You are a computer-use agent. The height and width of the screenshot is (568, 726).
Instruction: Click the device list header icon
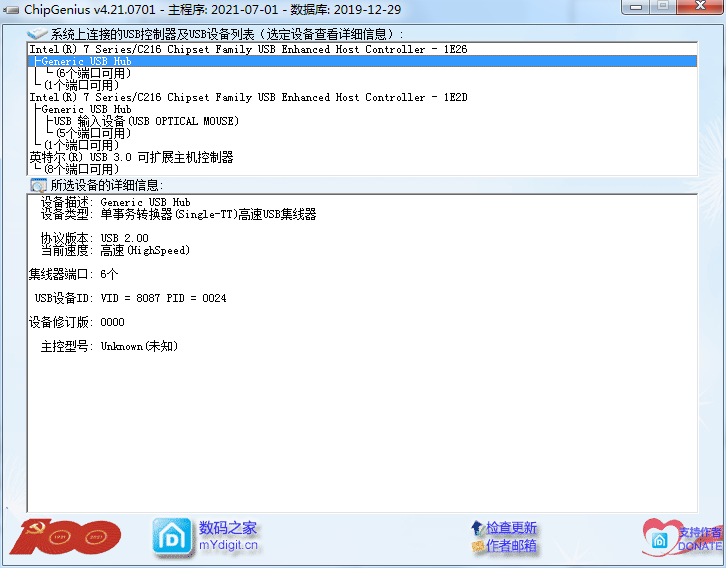click(38, 34)
